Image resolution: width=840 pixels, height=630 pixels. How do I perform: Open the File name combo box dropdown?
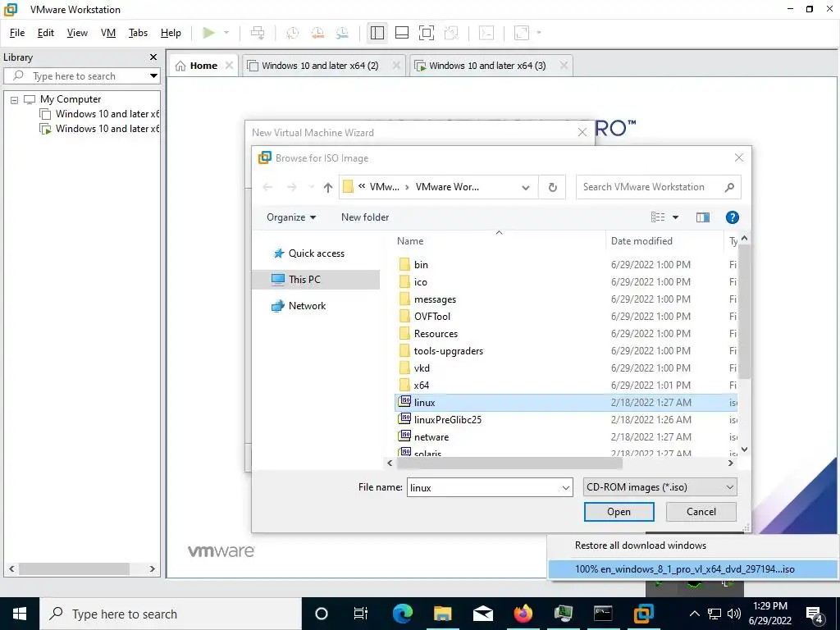[566, 487]
